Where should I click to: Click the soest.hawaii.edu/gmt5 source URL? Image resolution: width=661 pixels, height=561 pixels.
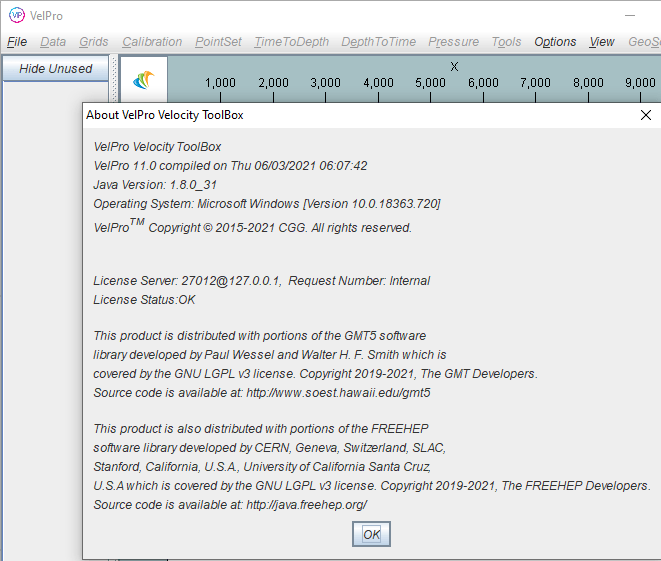[338, 393]
